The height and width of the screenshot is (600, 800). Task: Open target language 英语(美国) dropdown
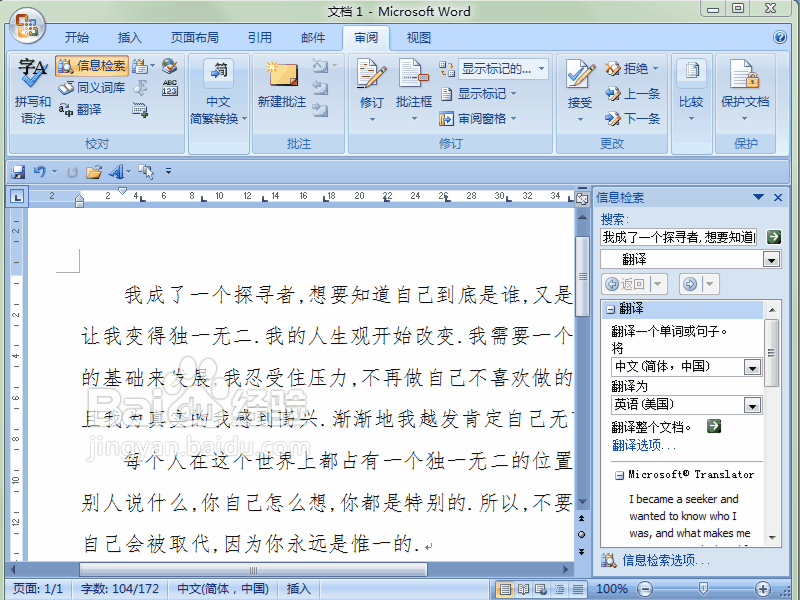tap(752, 406)
